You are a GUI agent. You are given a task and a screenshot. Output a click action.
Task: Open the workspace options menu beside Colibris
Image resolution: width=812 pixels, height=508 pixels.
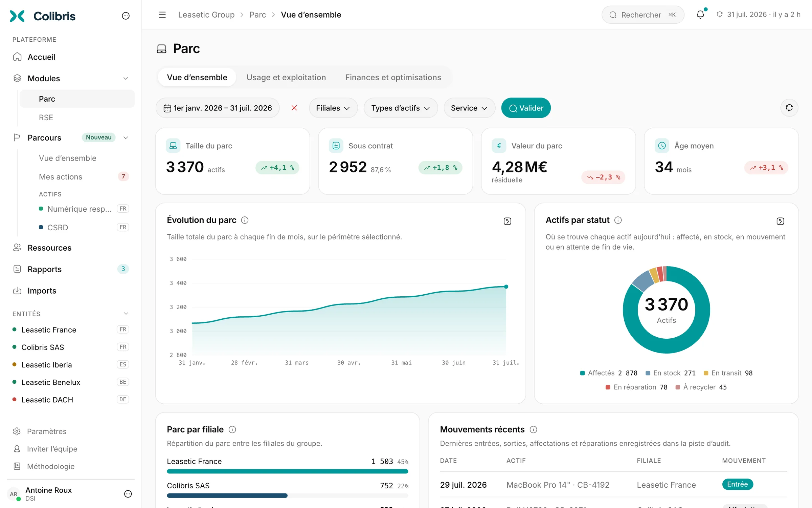pos(126,16)
